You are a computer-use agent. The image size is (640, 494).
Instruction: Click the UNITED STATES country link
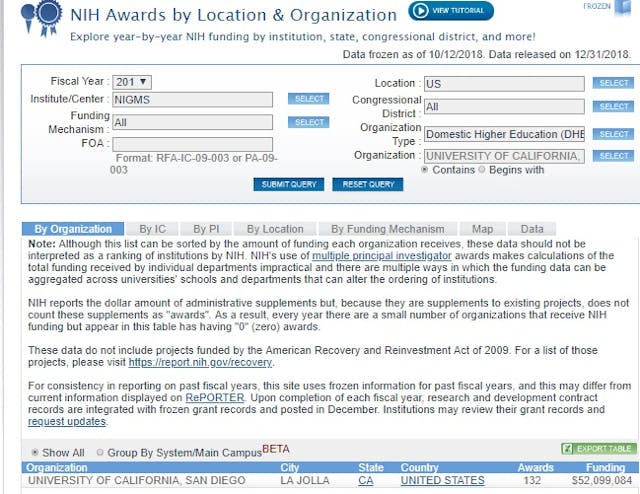[x=442, y=481]
